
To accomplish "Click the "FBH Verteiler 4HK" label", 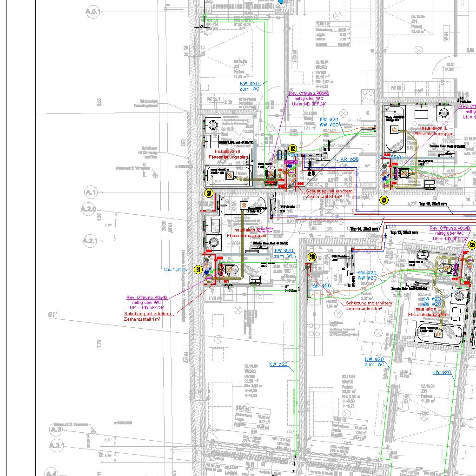I will (x=338, y=257).
